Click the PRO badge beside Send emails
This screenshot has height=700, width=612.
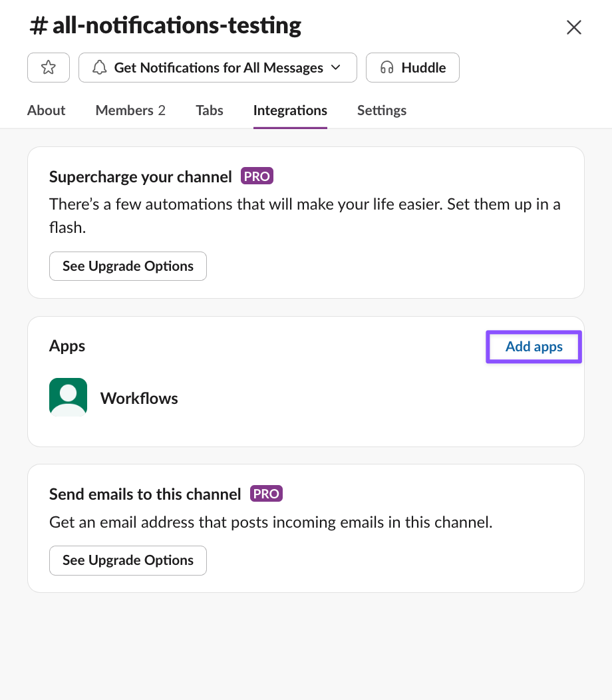[266, 494]
